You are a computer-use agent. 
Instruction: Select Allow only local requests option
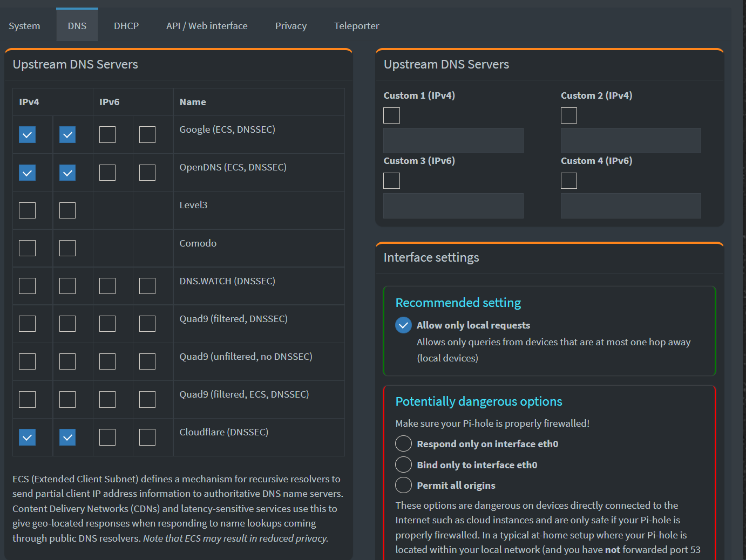click(x=403, y=325)
